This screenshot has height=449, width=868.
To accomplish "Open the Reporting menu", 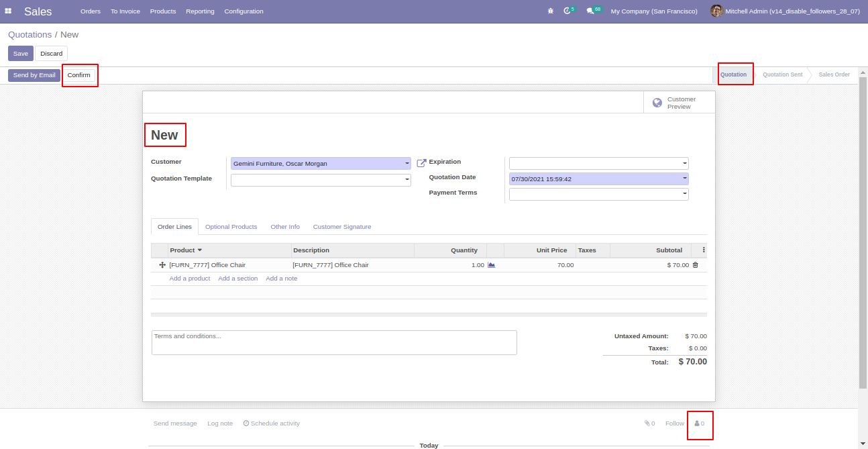I will tap(200, 11).
